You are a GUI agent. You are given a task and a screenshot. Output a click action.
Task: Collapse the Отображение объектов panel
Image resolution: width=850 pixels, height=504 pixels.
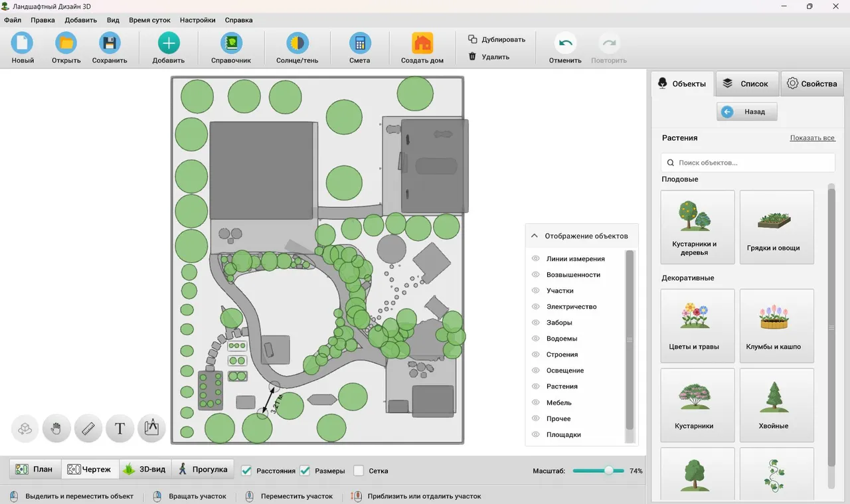(x=534, y=236)
